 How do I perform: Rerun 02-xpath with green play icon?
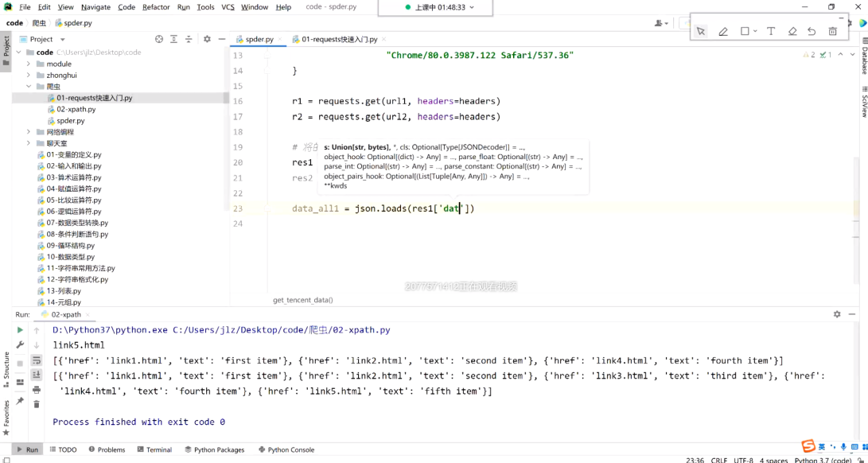coord(21,331)
